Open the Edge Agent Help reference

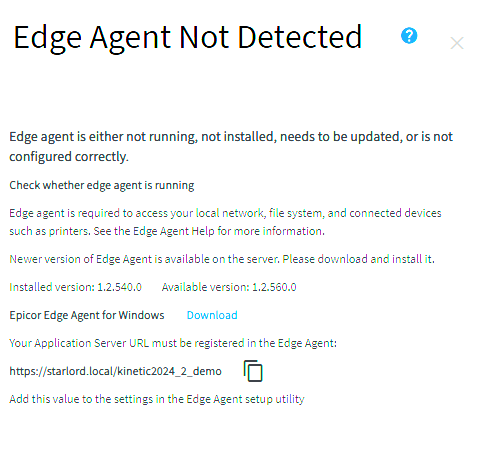pyautogui.click(x=174, y=231)
